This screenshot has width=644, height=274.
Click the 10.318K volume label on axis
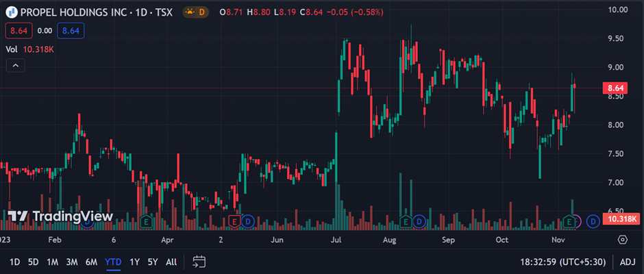(620, 219)
